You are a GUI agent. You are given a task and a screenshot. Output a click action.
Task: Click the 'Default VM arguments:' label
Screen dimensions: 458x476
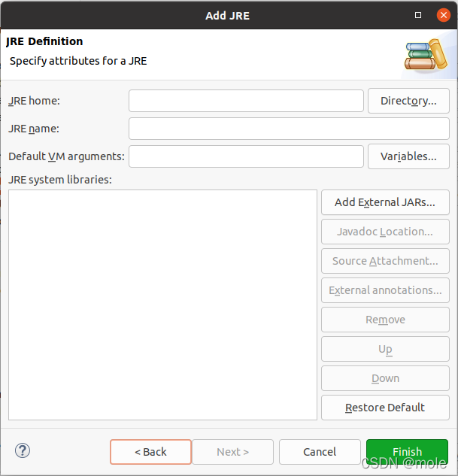pos(66,156)
